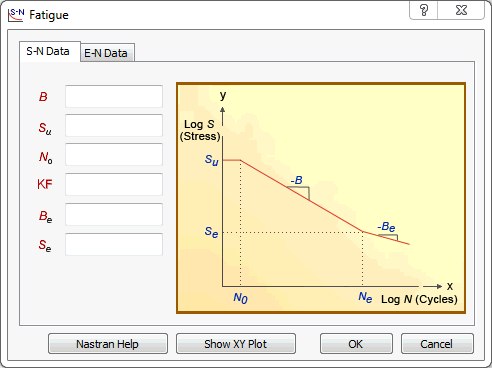The image size is (492, 368).
Task: Click the Show XY Plot button
Action: click(236, 344)
